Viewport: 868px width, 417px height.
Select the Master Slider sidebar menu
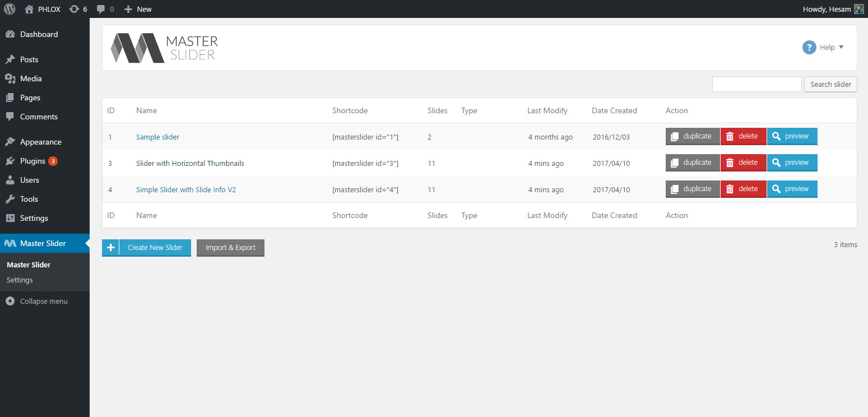pyautogui.click(x=45, y=243)
